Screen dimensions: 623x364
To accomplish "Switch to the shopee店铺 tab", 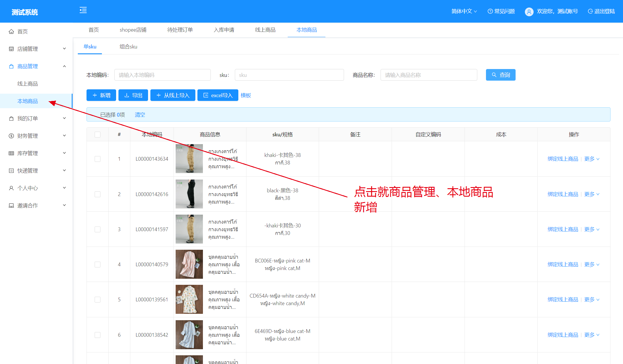I will coord(133,30).
